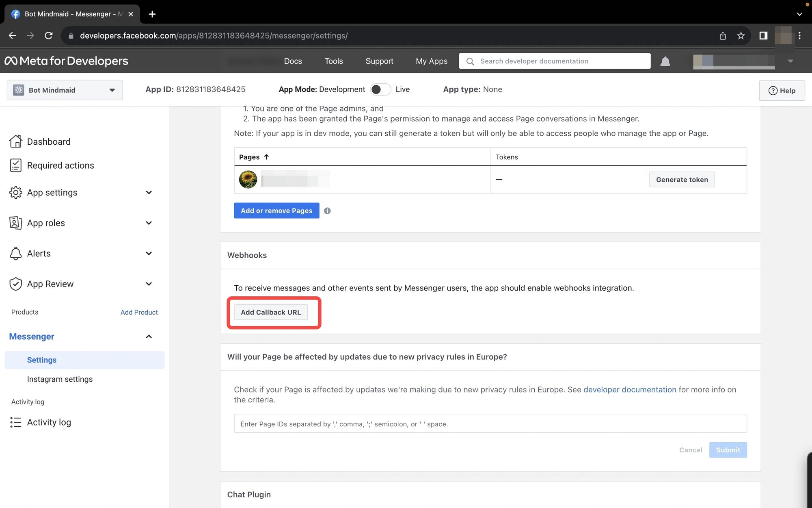
Task: Open My Apps
Action: point(432,61)
